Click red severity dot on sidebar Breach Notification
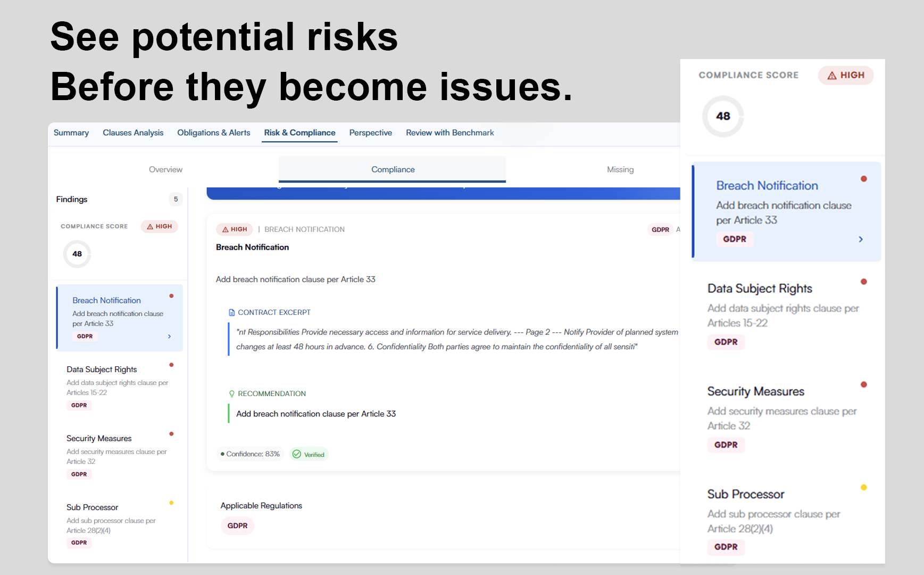This screenshot has height=575, width=924. pos(171,296)
